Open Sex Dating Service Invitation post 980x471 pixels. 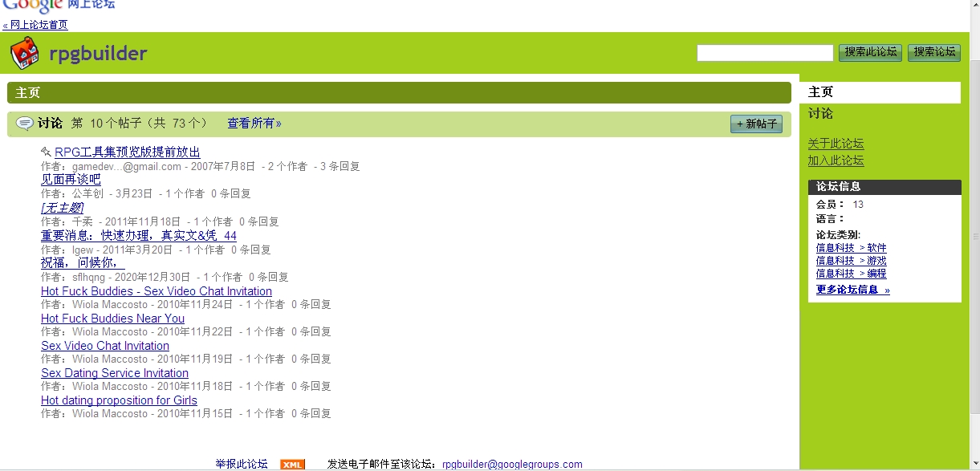click(x=115, y=373)
